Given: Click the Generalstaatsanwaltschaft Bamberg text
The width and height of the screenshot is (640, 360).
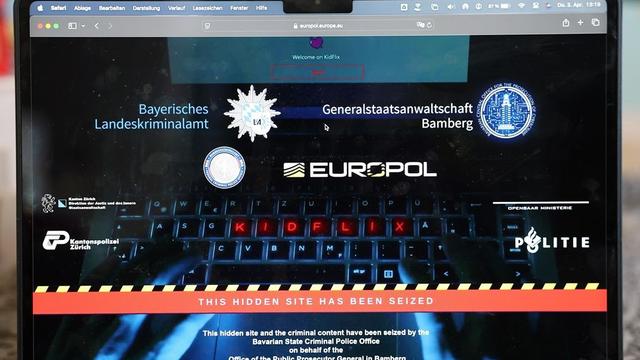Looking at the screenshot, I should [397, 116].
